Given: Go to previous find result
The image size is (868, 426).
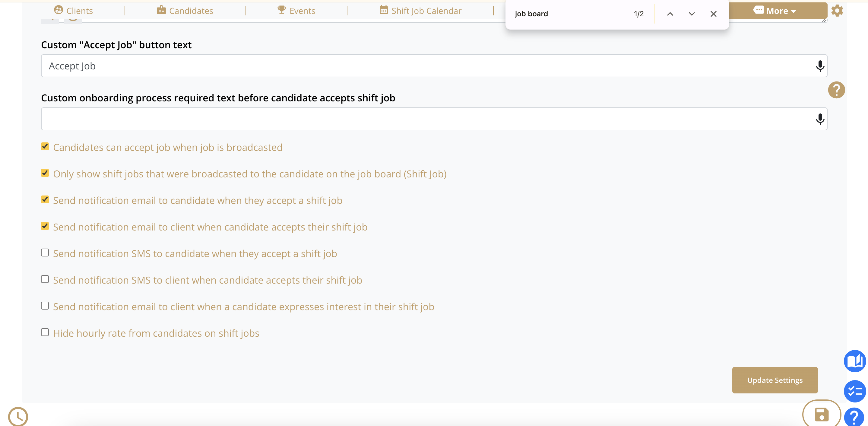Looking at the screenshot, I should [670, 14].
